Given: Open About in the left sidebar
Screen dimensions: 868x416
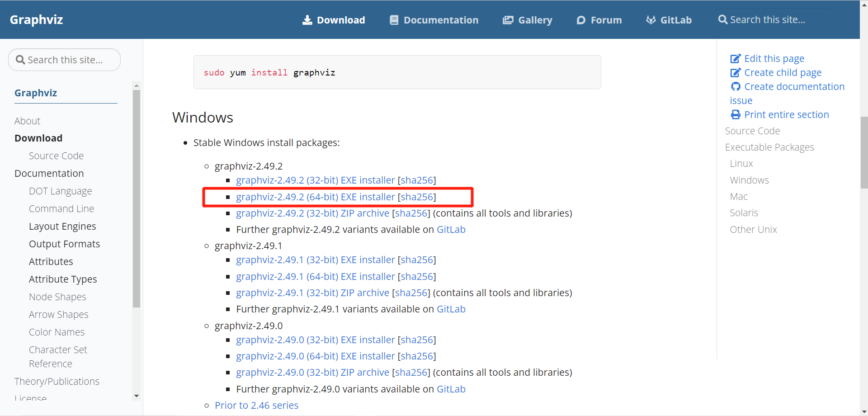Looking at the screenshot, I should (27, 121).
